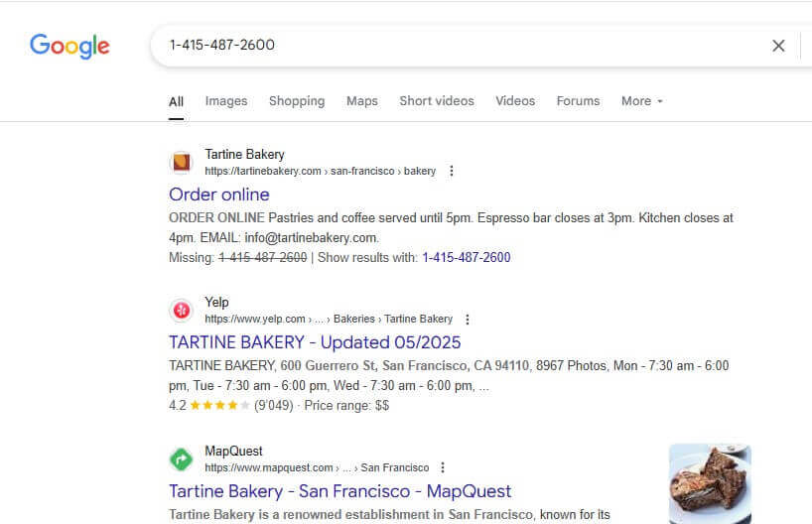Clear the search box with the X icon
Viewport: 812px width, 524px height.
(x=778, y=46)
